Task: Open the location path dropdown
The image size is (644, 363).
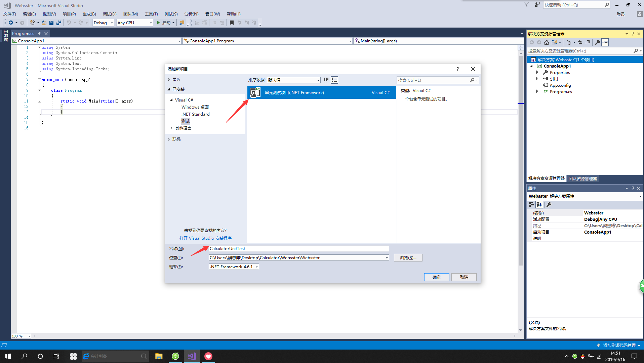Action: coord(387,258)
